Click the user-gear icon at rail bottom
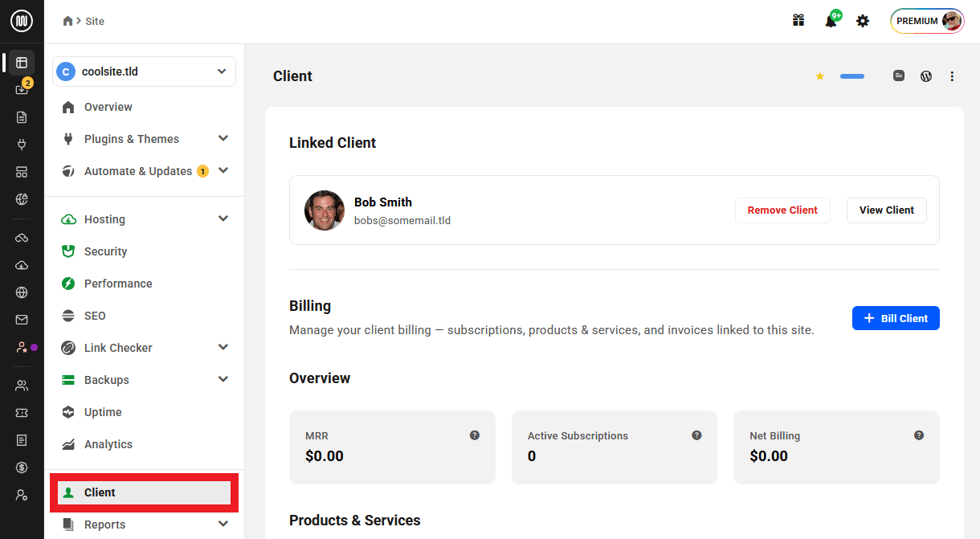Screen dimensions: 980x539 pos(22,495)
